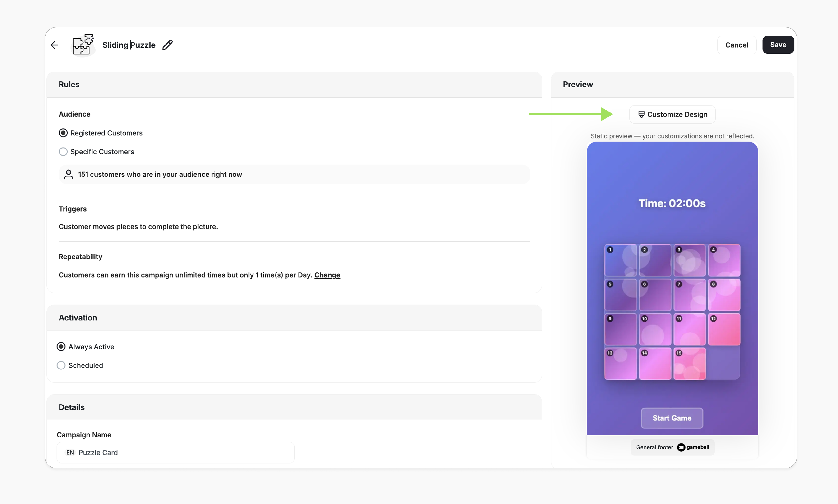The height and width of the screenshot is (504, 838).
Task: Select Specific Customers audience option
Action: [x=63, y=152]
